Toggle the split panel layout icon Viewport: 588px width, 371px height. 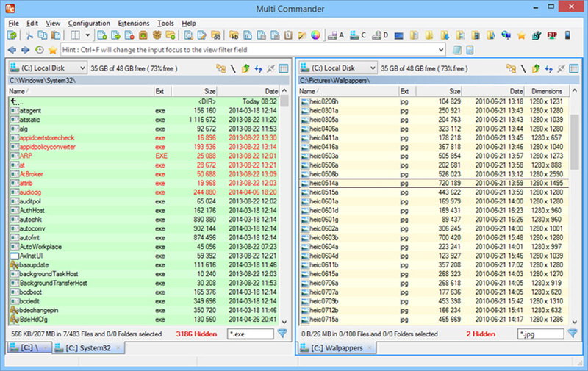75,35
